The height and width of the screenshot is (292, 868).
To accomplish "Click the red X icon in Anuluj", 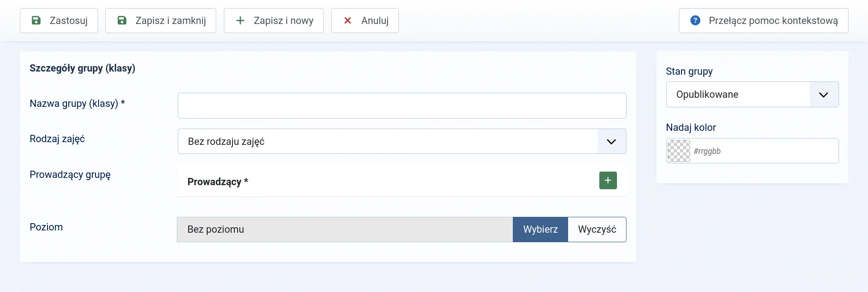I will point(347,20).
